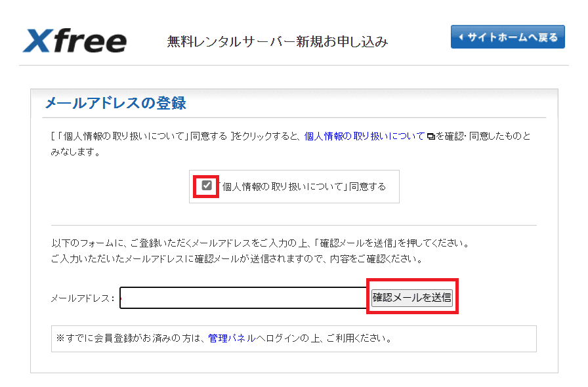Click 確認メールを送信 button
Image resolution: width=588 pixels, height=387 pixels.
pyautogui.click(x=411, y=298)
